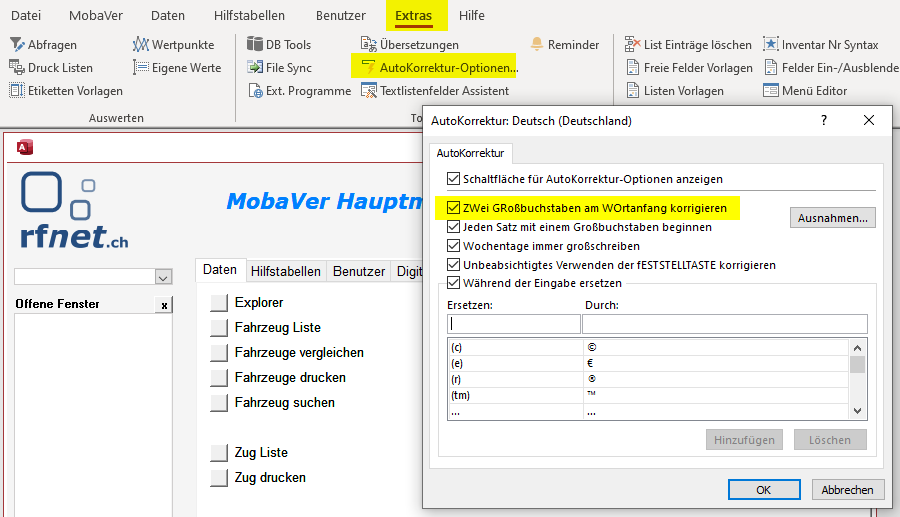Open Druck Listen in the ribbon
Screen dimensions: 900x517
click(x=51, y=68)
